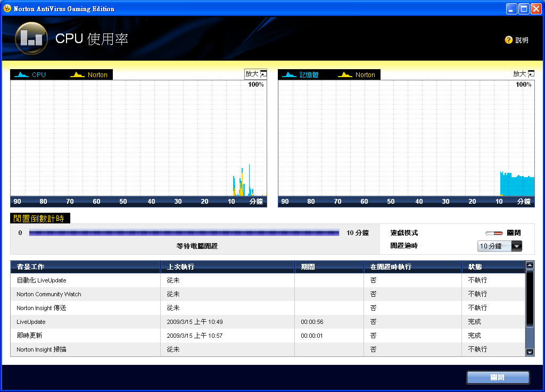The height and width of the screenshot is (392, 545).
Task: Click yellow Norton legend icon on memory graph
Action: point(345,74)
